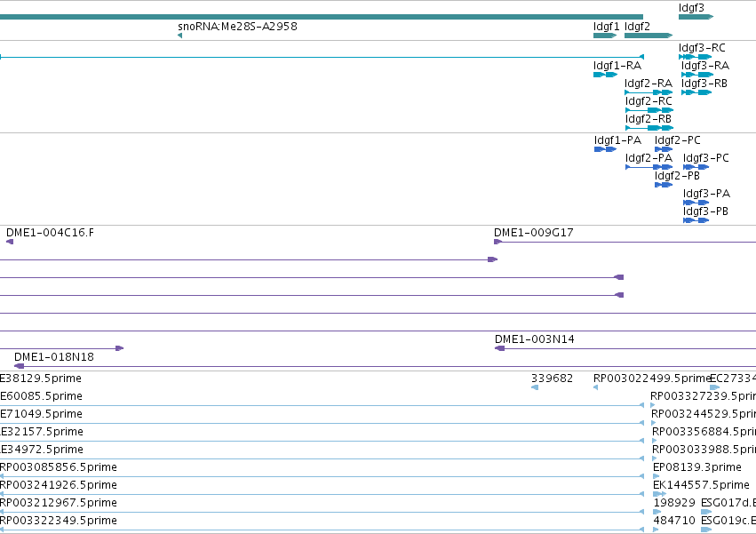Click the Idgf3-RA transcript label
Viewport: 756px width, 534px height.
(704, 66)
